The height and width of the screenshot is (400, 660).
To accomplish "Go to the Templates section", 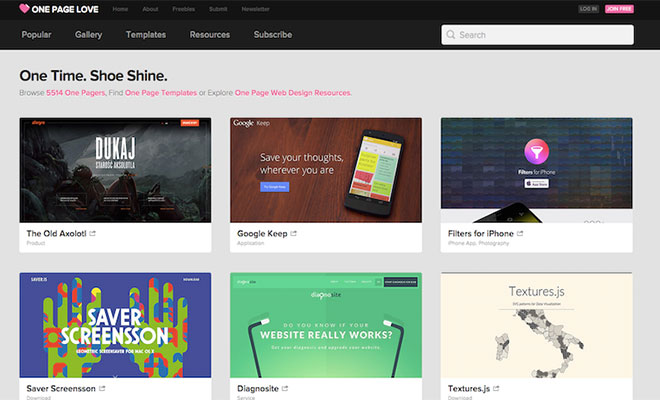I will point(146,35).
